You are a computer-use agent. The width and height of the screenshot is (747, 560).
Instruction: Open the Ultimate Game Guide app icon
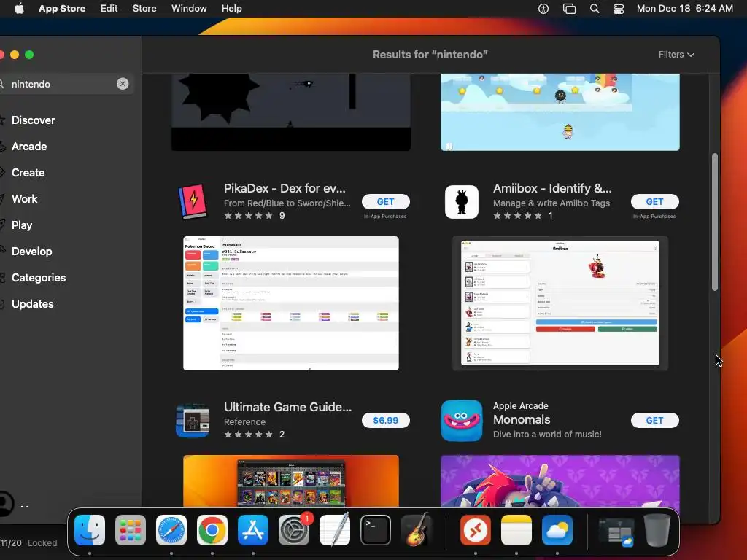point(193,421)
